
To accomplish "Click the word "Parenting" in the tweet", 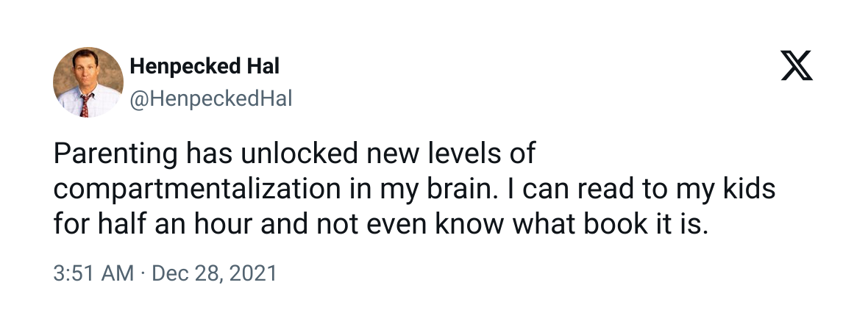I will pos(115,155).
